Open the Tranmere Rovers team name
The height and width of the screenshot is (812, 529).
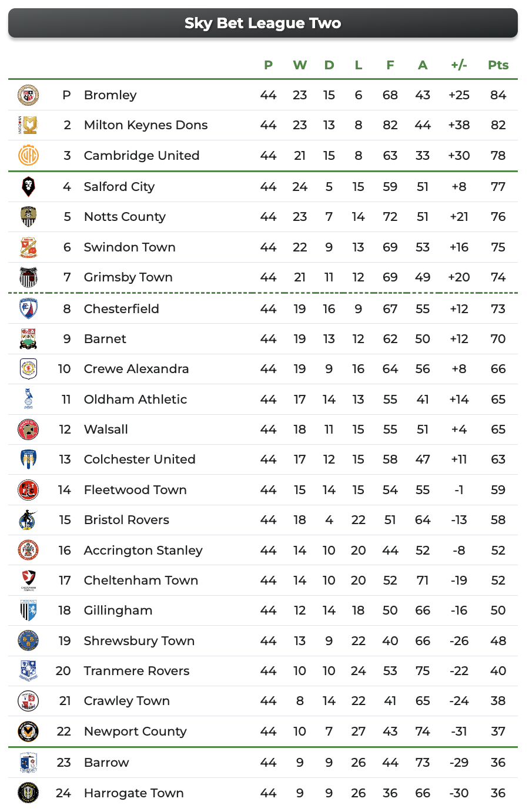click(136, 671)
